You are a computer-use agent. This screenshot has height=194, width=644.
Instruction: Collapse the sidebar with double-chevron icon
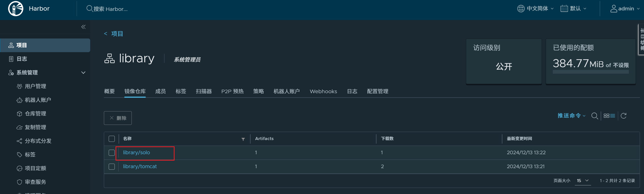(x=83, y=27)
